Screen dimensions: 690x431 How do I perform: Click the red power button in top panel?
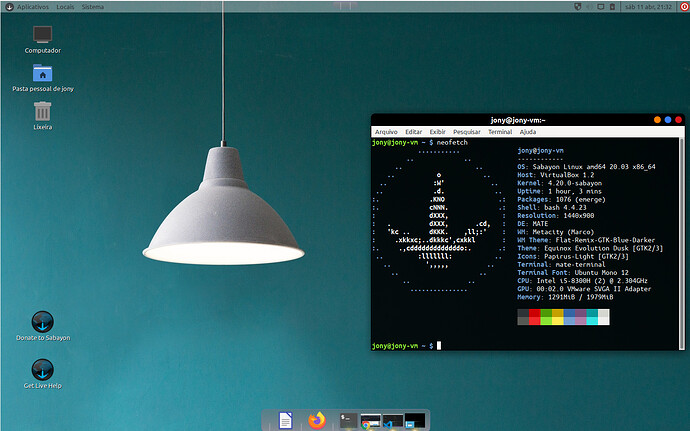pos(684,7)
